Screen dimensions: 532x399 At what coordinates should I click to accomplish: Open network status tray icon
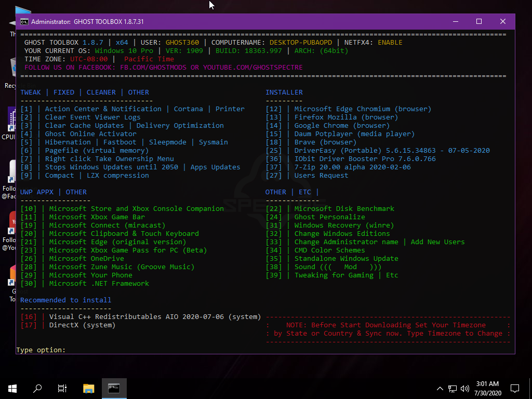tap(453, 389)
